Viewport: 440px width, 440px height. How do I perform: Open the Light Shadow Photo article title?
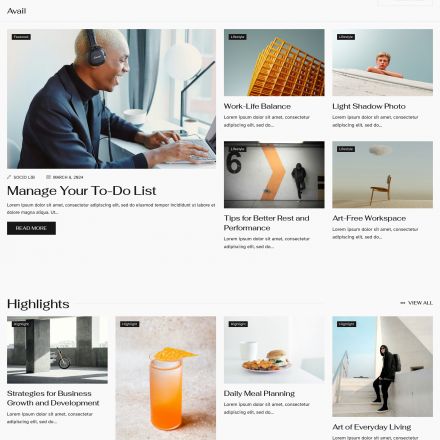369,106
